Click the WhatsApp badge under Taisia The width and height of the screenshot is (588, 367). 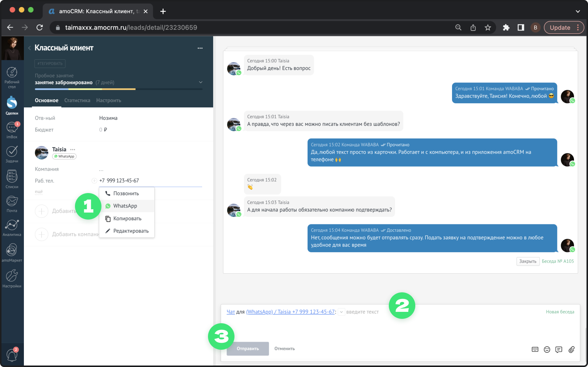64,156
